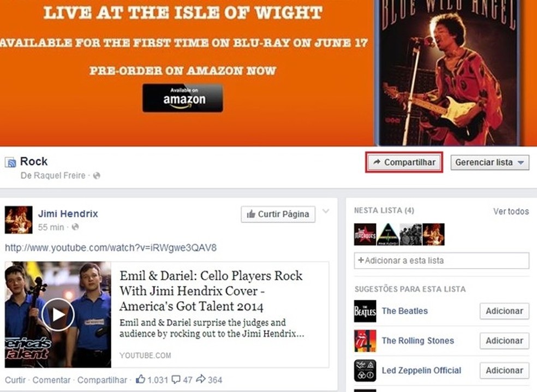Viewport: 537px width, 392px height.
Task: Click the Curtir Página button
Action: click(278, 214)
